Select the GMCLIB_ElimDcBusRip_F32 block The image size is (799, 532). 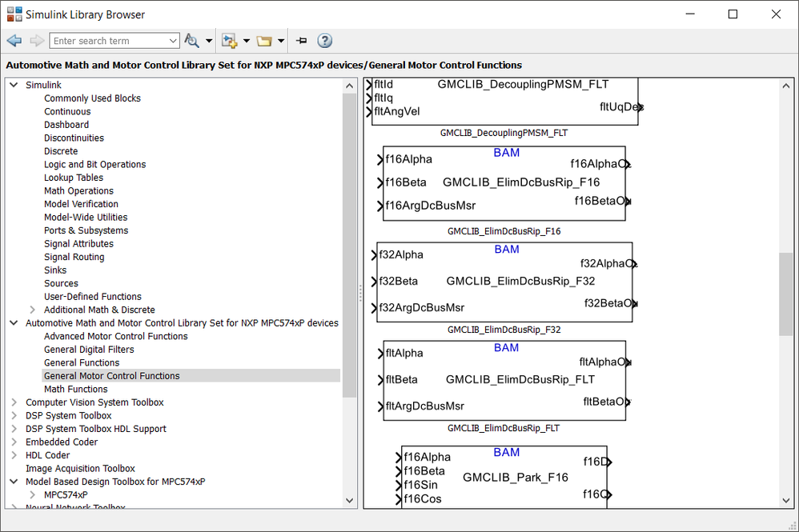point(504,282)
